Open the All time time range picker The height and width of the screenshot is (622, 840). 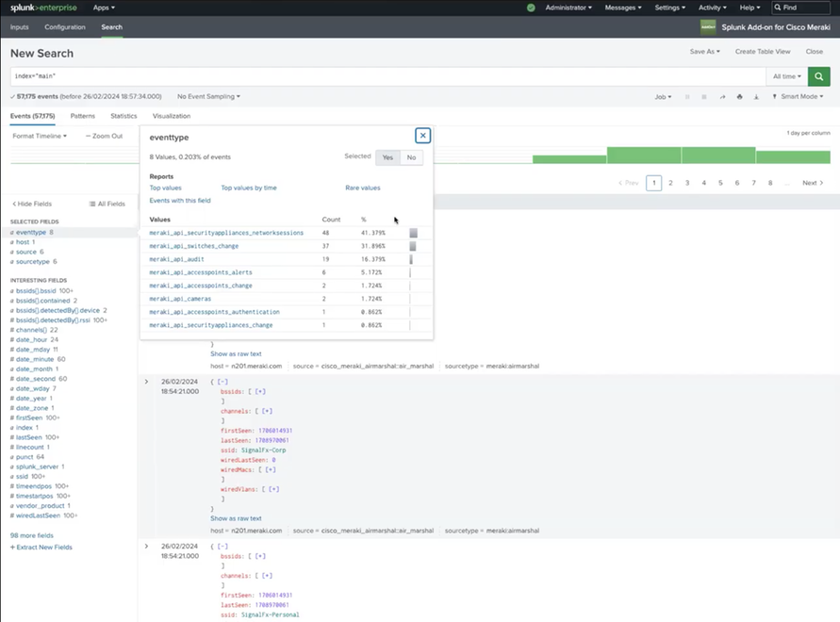coord(787,74)
